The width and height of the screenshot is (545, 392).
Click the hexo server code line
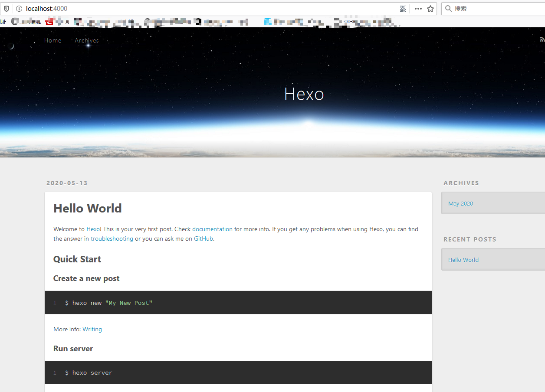89,372
